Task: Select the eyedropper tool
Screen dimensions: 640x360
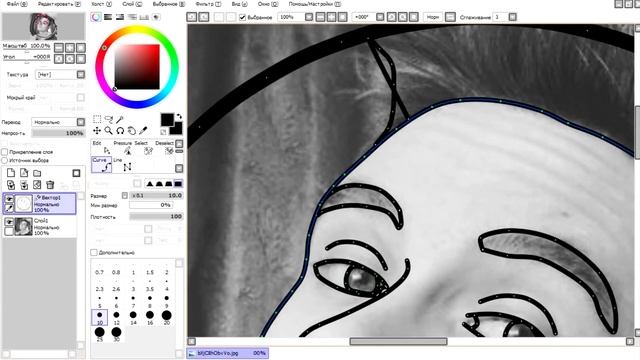Action: coord(143,131)
